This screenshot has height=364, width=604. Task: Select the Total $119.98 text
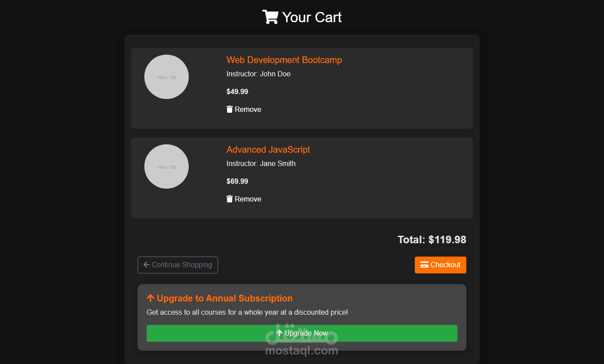432,239
